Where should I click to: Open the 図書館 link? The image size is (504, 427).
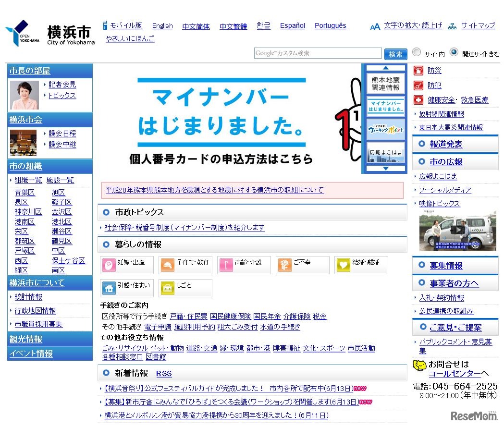(156, 357)
